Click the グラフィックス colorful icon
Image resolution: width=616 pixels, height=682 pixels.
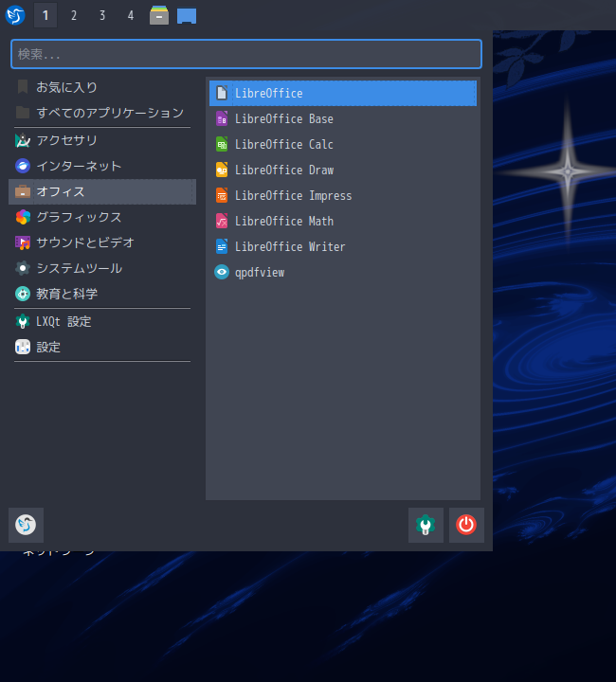point(23,217)
